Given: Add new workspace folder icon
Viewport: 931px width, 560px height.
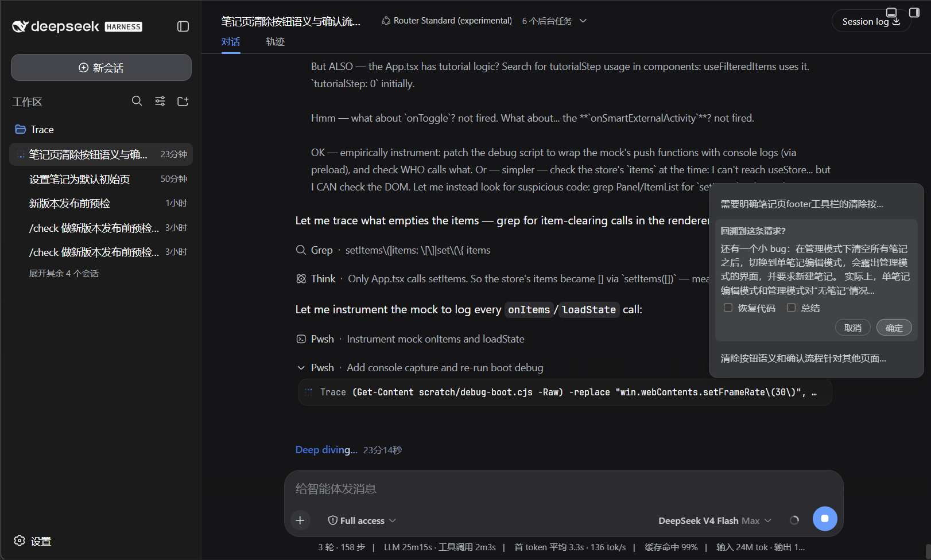Looking at the screenshot, I should 183,101.
